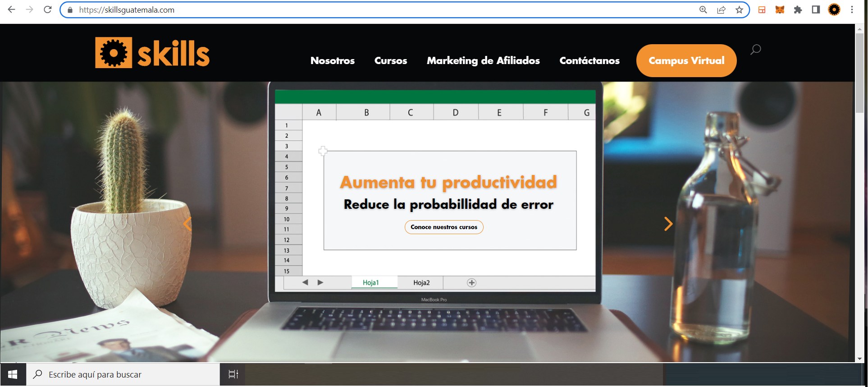Click Conoce nuestros cursos button
The image size is (868, 387).
444,227
